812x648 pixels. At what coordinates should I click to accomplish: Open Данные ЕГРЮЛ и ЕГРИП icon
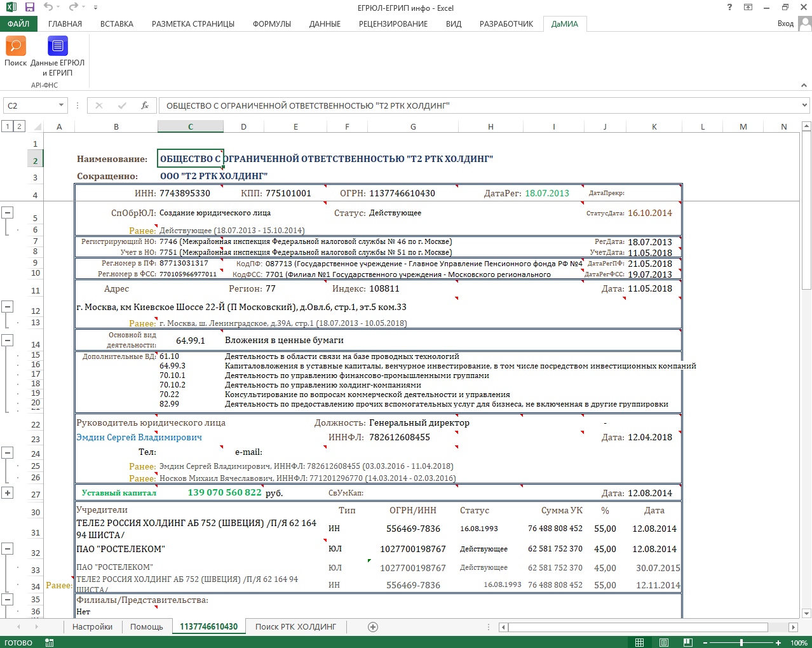(57, 46)
